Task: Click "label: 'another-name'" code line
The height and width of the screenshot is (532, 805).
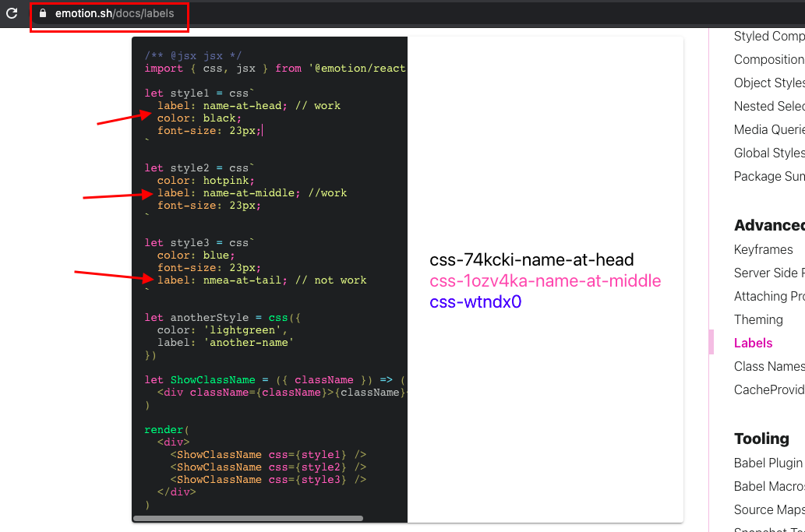Action: click(x=225, y=342)
